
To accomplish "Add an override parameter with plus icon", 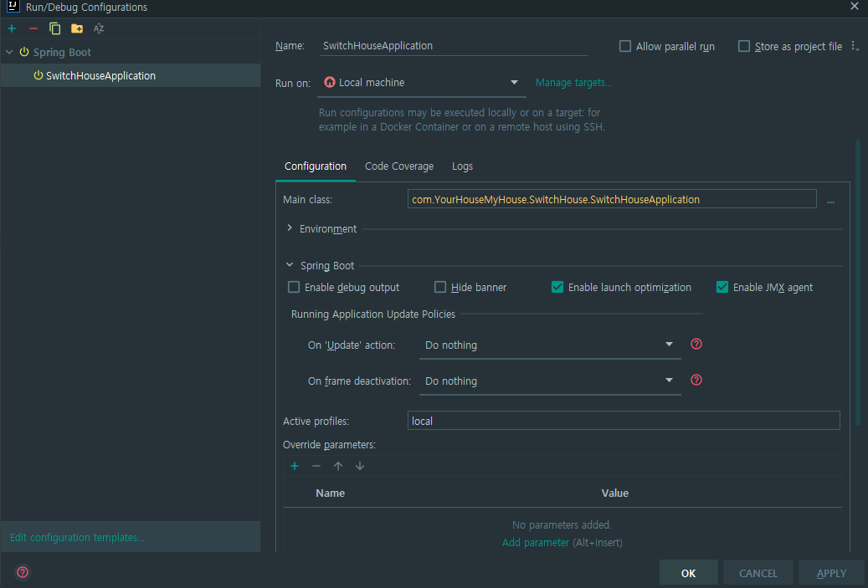I will pyautogui.click(x=295, y=466).
